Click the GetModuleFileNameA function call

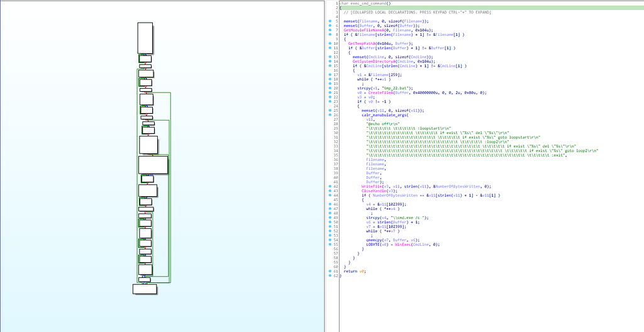pos(364,30)
